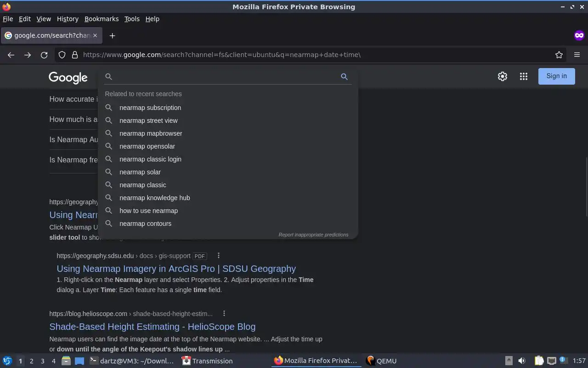Screen dimensions: 588x368
Task: Open QEMU from the taskbar
Action: 382,361
